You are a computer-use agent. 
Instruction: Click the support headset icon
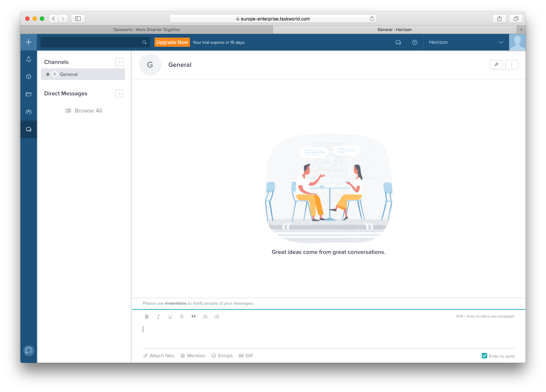(x=28, y=351)
